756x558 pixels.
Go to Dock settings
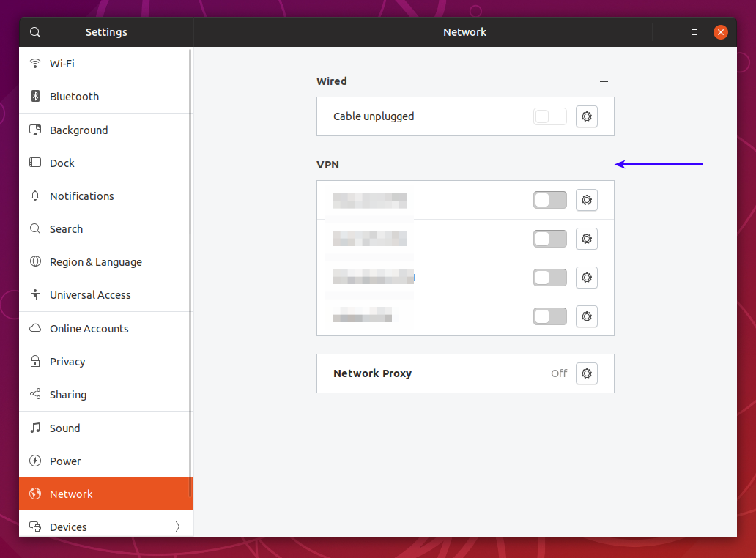tap(106, 163)
